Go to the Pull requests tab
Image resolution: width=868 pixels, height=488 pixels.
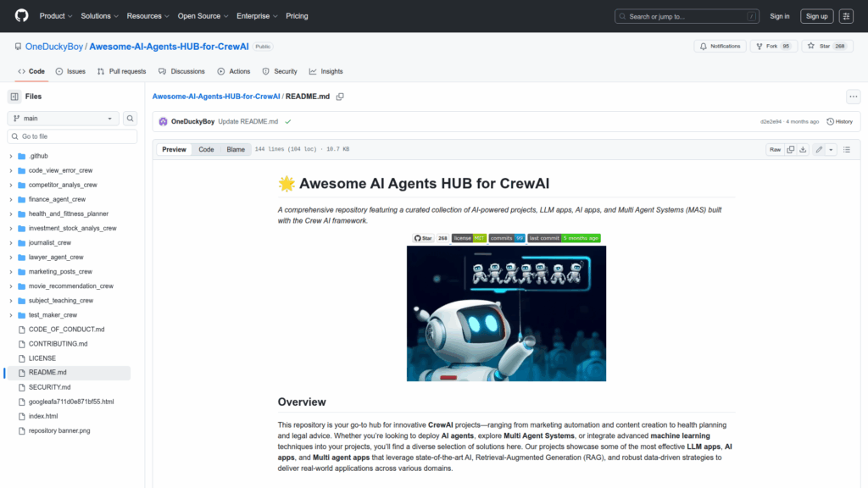click(121, 71)
